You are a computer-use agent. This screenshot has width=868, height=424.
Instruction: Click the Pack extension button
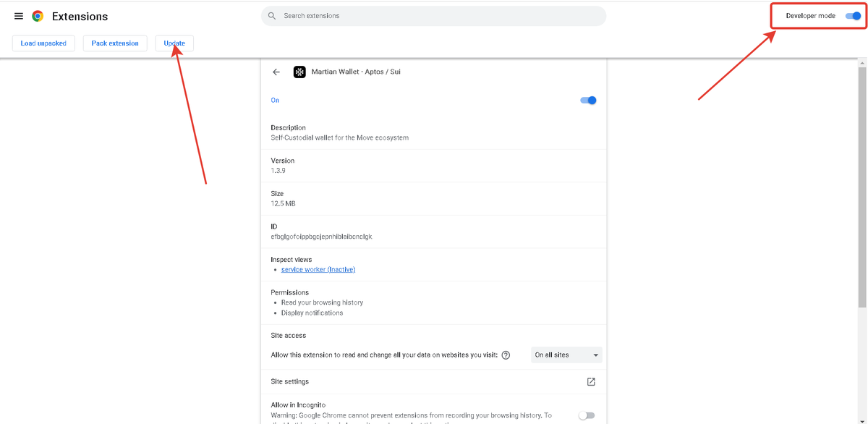115,43
